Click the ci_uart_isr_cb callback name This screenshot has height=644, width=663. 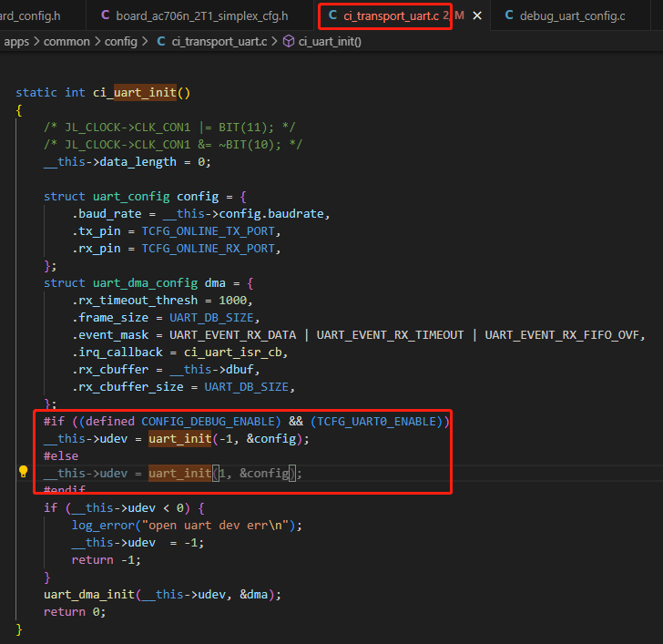(232, 353)
